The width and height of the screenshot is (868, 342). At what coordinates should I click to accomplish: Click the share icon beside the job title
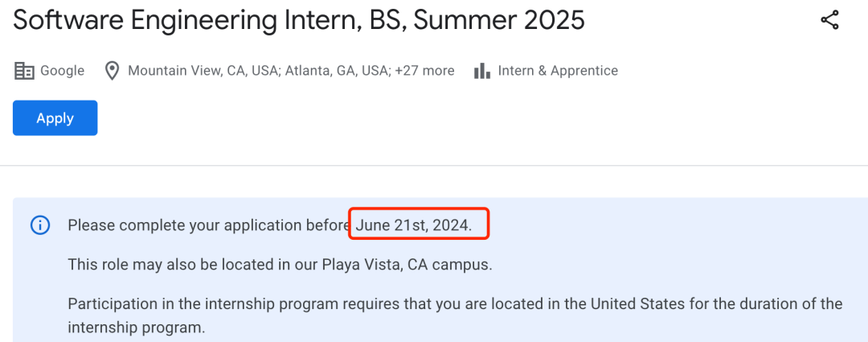pyautogui.click(x=829, y=20)
